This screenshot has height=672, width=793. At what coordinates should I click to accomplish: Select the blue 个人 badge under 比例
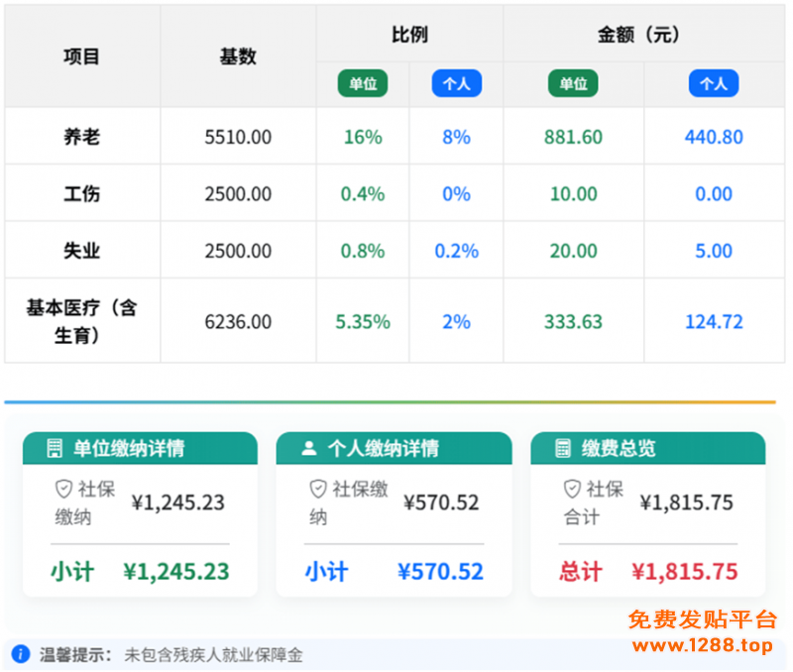coord(456,83)
